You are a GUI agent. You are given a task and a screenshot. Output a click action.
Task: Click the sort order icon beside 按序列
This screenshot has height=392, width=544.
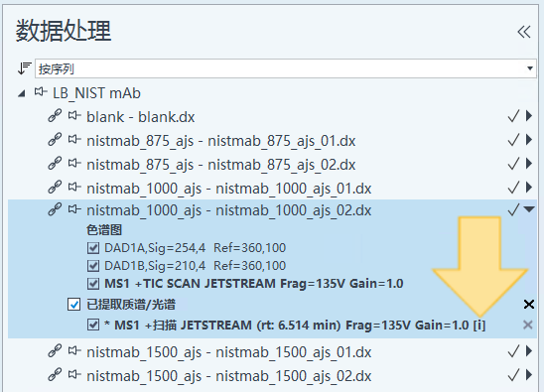coord(24,68)
